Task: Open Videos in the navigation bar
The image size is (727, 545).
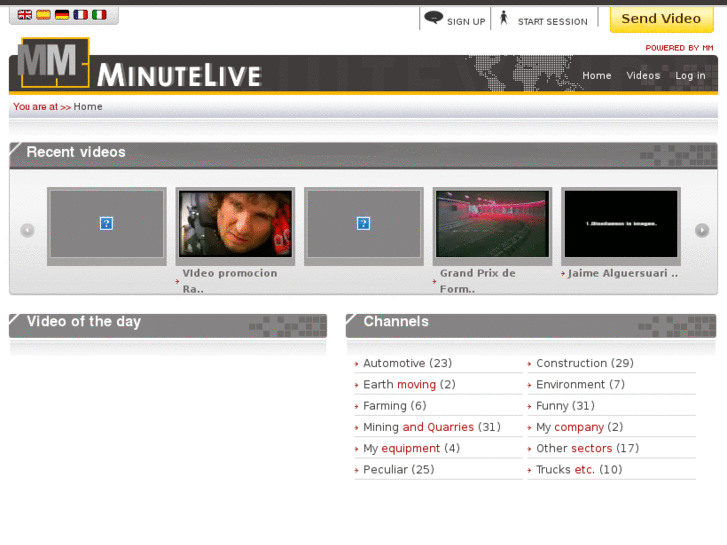Action: 643,76
